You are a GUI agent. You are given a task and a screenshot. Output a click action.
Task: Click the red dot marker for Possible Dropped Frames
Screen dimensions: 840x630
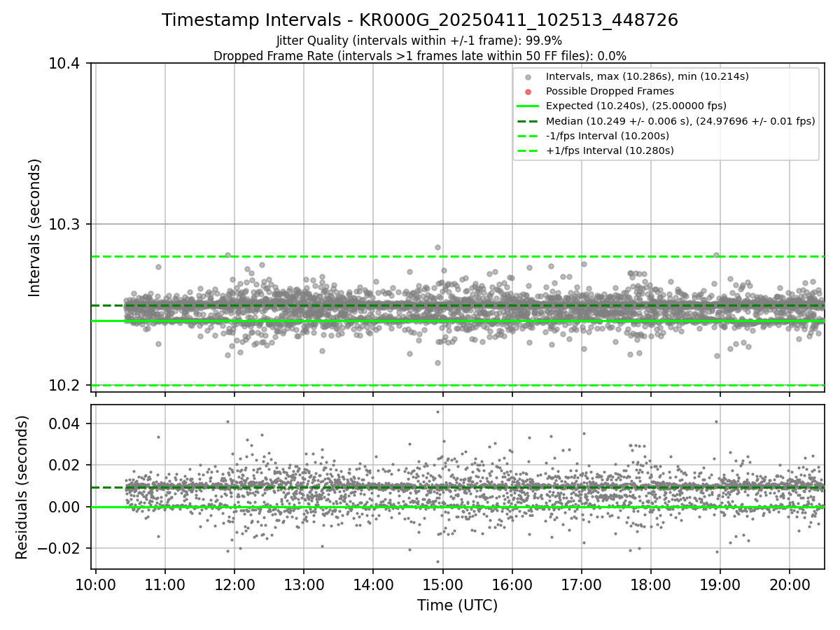[528, 92]
